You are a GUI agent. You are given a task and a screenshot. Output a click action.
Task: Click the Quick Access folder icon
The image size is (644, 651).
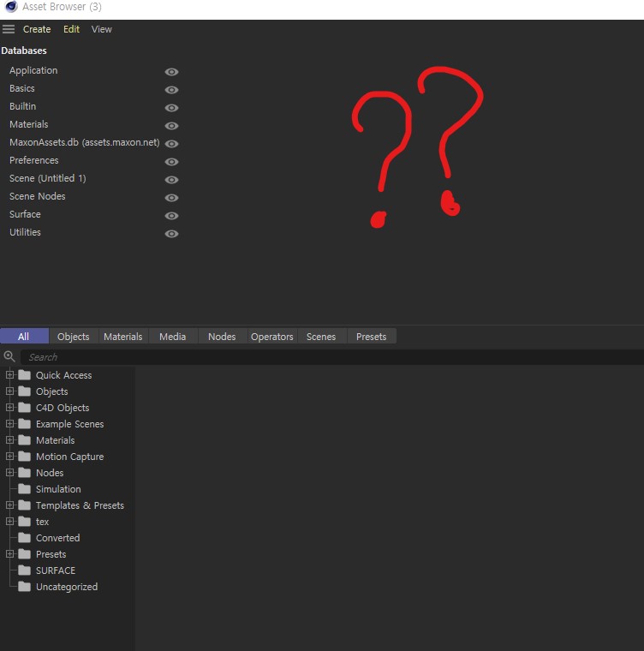[x=24, y=375]
